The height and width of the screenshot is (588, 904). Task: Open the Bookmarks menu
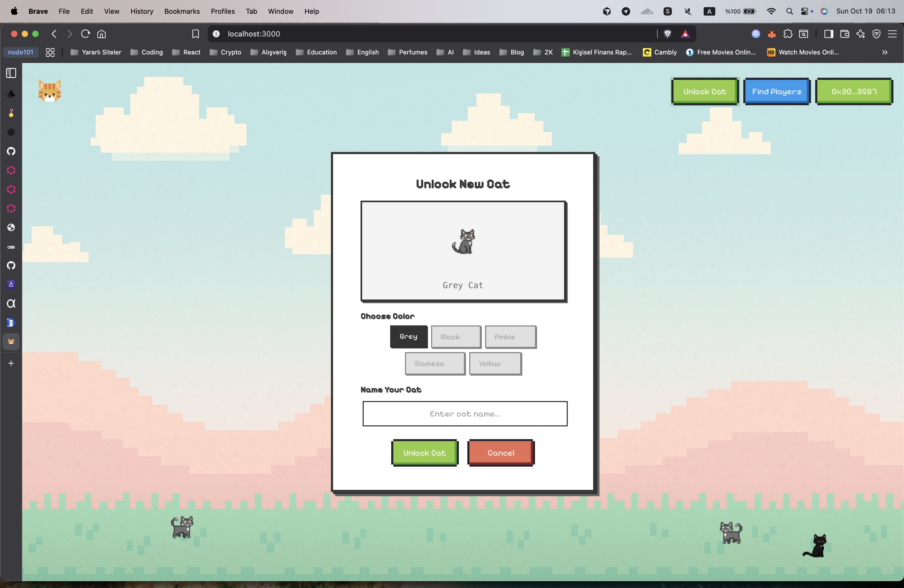pos(182,11)
